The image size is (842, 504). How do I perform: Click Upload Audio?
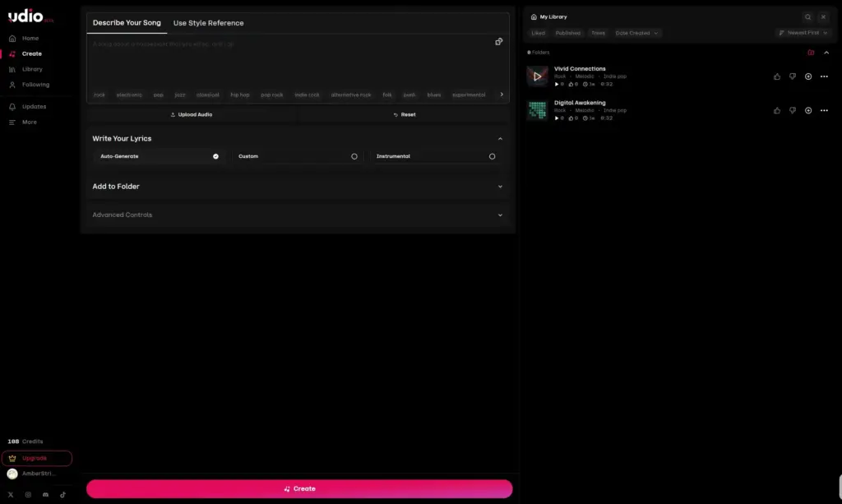[191, 115]
